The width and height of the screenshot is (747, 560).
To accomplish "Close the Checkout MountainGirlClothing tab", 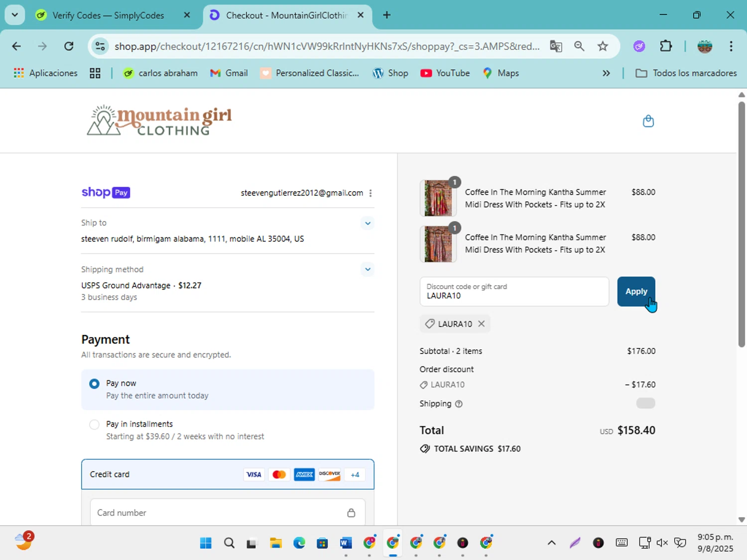I will click(361, 15).
